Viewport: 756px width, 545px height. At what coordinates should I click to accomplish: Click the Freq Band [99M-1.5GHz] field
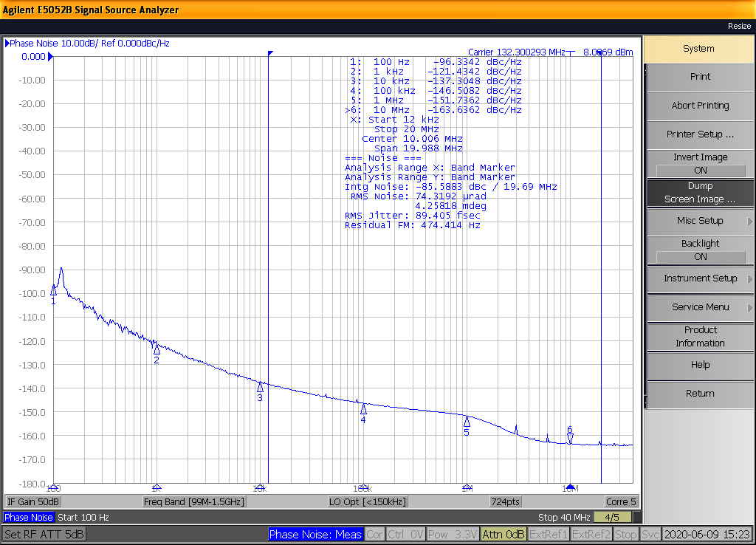click(x=194, y=502)
